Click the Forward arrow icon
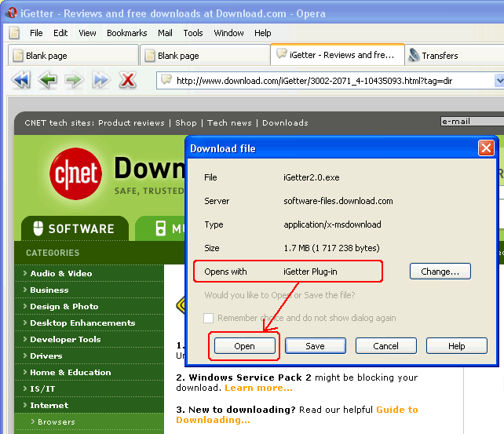 (74, 80)
